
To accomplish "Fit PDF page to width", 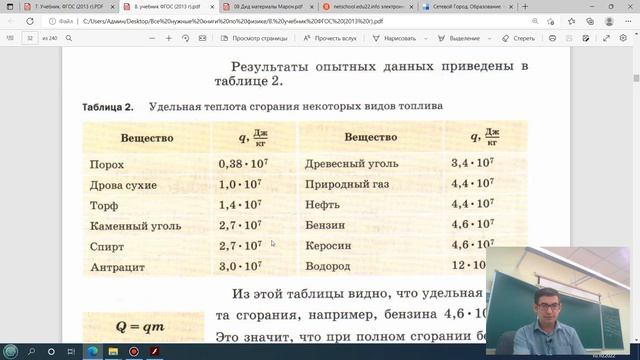I will point(202,38).
